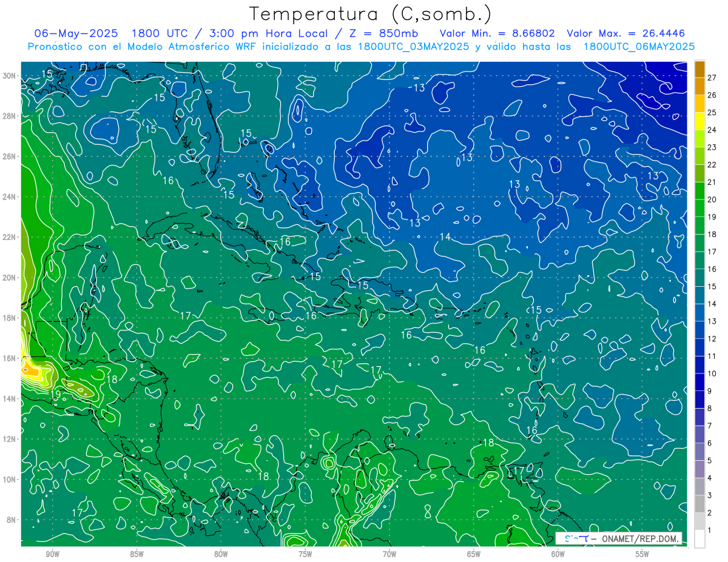Click value "1" on the color scale
The width and height of the screenshot is (728, 562).
(710, 530)
